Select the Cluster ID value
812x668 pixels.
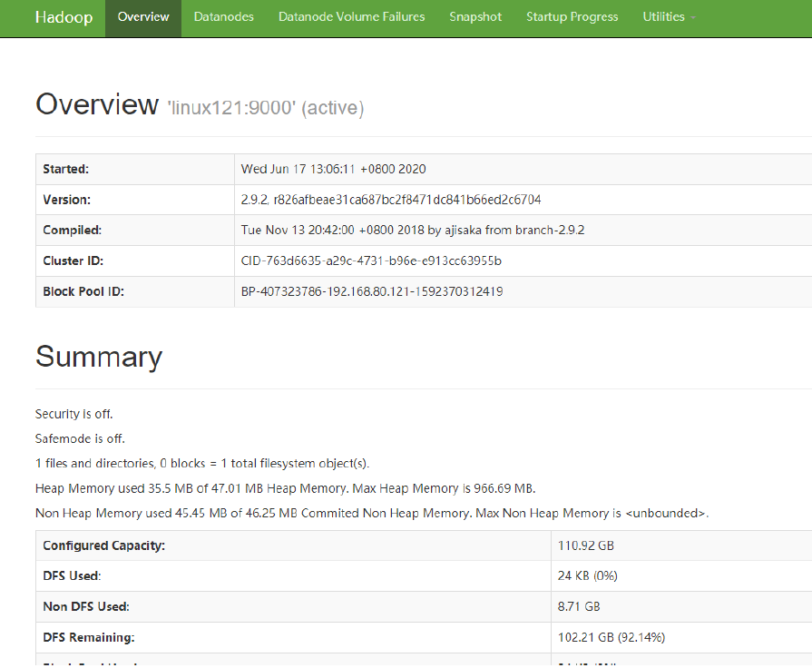click(371, 261)
